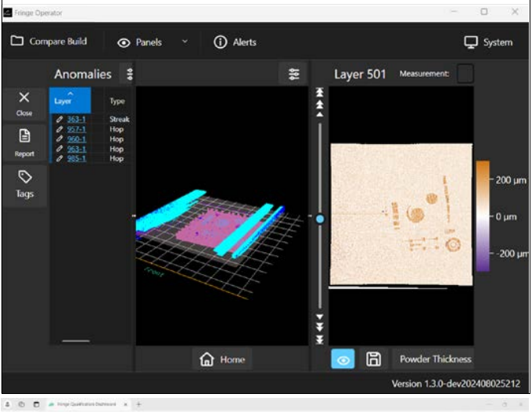Click the anomalies list horizontal scrollbar

point(76,341)
